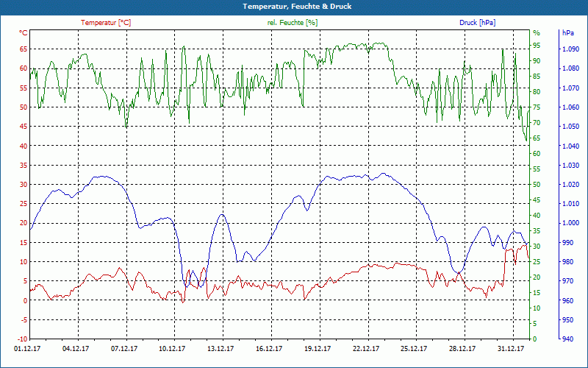
Task: Click the green "35" tick on the humidity axis
Action: coord(537,231)
